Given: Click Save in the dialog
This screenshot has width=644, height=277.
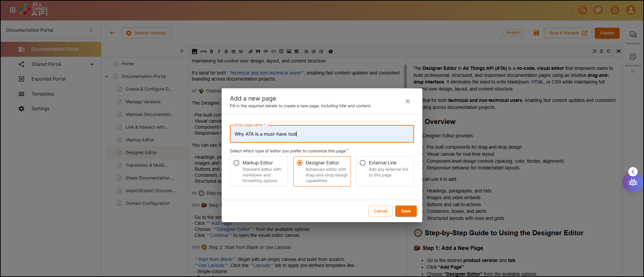Looking at the screenshot, I should pos(406,211).
